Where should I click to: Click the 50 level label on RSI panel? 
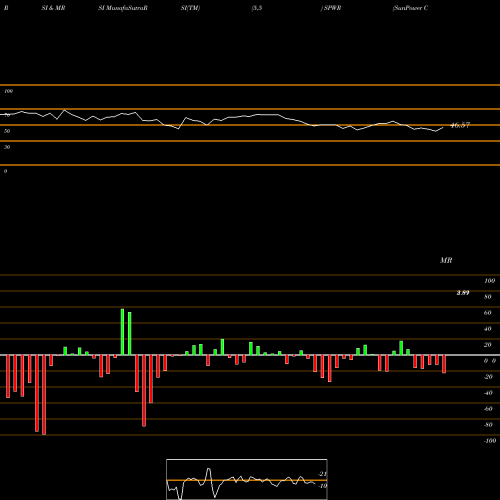(7, 131)
